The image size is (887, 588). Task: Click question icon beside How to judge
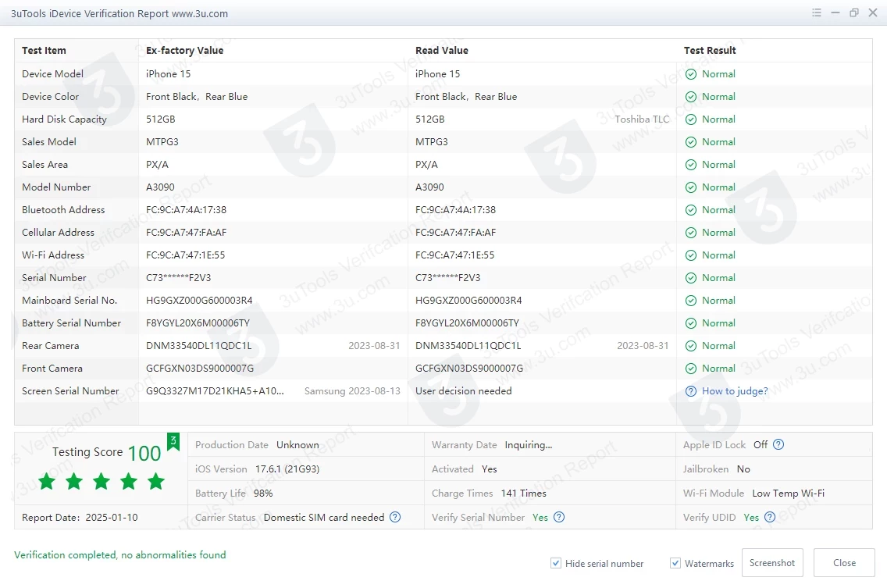(x=691, y=391)
